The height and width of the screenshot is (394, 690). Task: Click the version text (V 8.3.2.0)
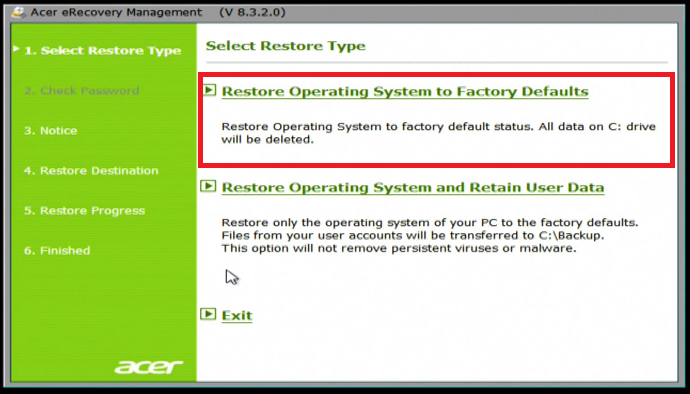point(252,12)
